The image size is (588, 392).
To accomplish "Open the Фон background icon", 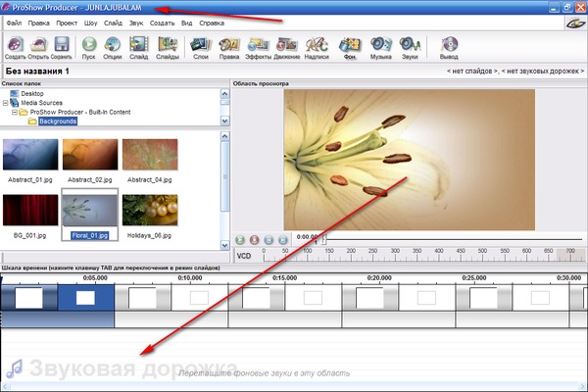I will tap(350, 48).
